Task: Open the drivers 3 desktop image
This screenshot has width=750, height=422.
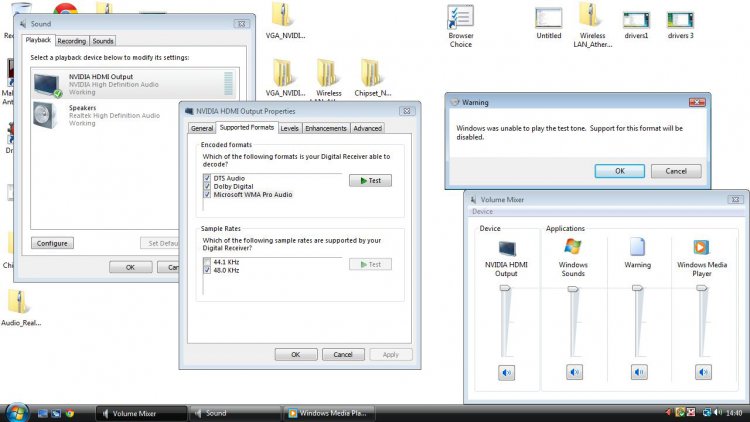Action: point(680,25)
